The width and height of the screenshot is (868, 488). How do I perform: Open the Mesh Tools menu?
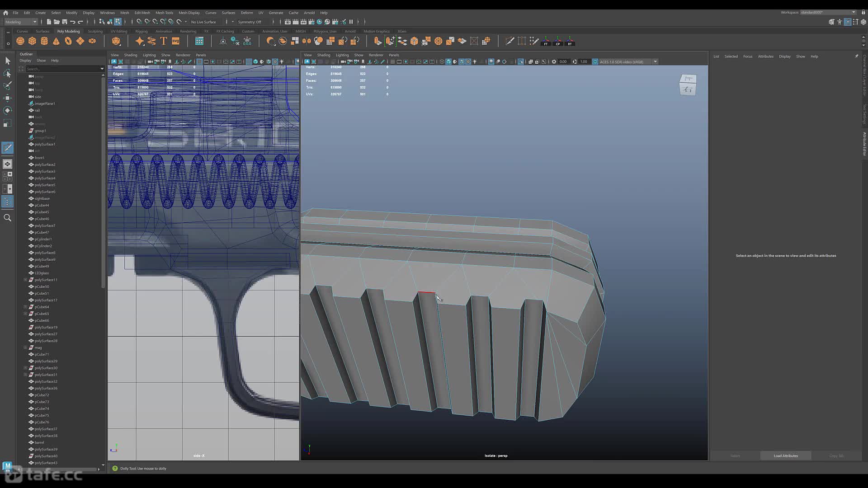tap(164, 13)
